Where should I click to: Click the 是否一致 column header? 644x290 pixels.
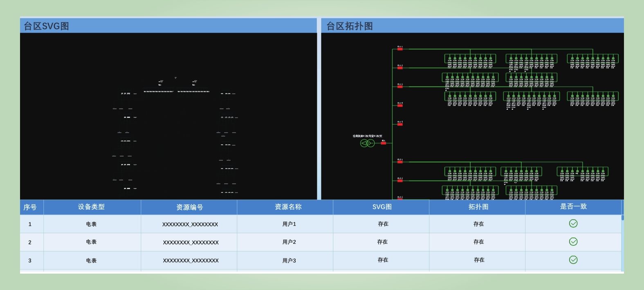click(573, 207)
